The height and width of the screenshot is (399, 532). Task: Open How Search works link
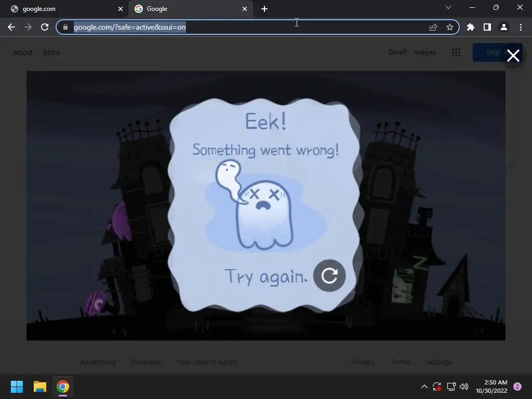(x=207, y=362)
